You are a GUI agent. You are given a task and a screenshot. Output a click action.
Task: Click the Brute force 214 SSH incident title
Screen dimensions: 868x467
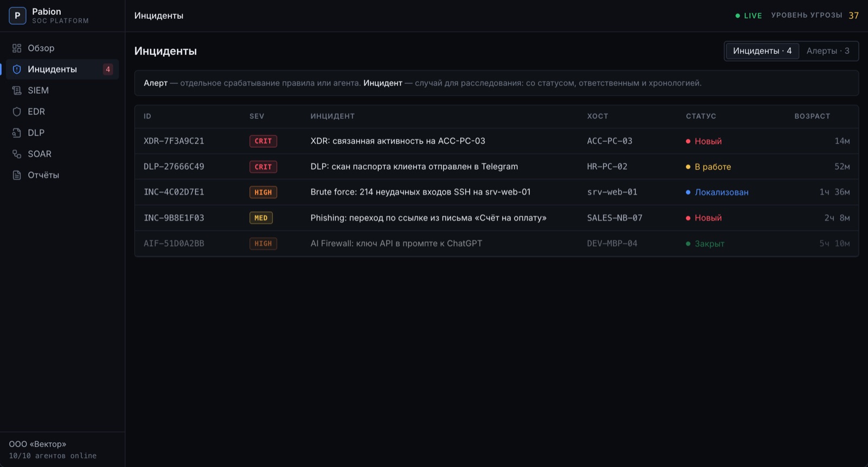click(x=420, y=192)
